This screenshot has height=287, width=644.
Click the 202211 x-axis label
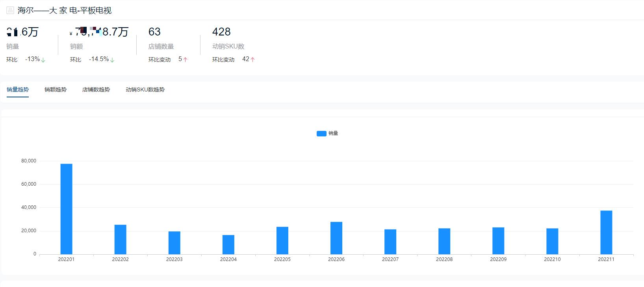[x=606, y=259]
